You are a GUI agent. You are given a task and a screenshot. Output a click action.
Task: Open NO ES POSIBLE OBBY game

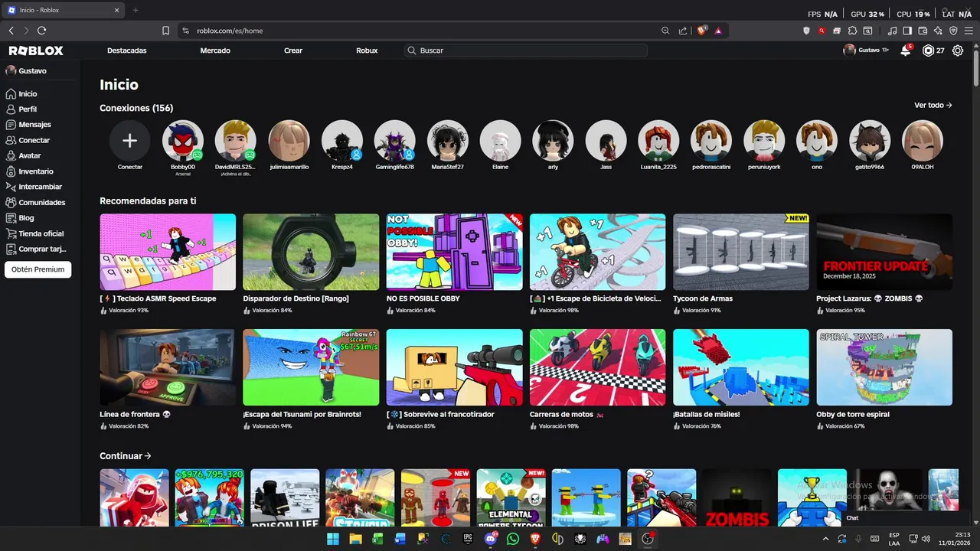click(x=455, y=252)
